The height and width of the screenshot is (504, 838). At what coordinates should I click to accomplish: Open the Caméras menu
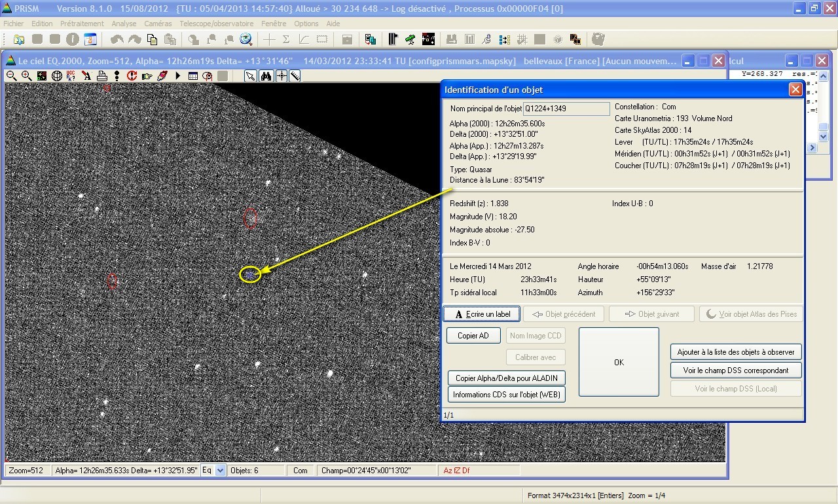click(x=158, y=24)
